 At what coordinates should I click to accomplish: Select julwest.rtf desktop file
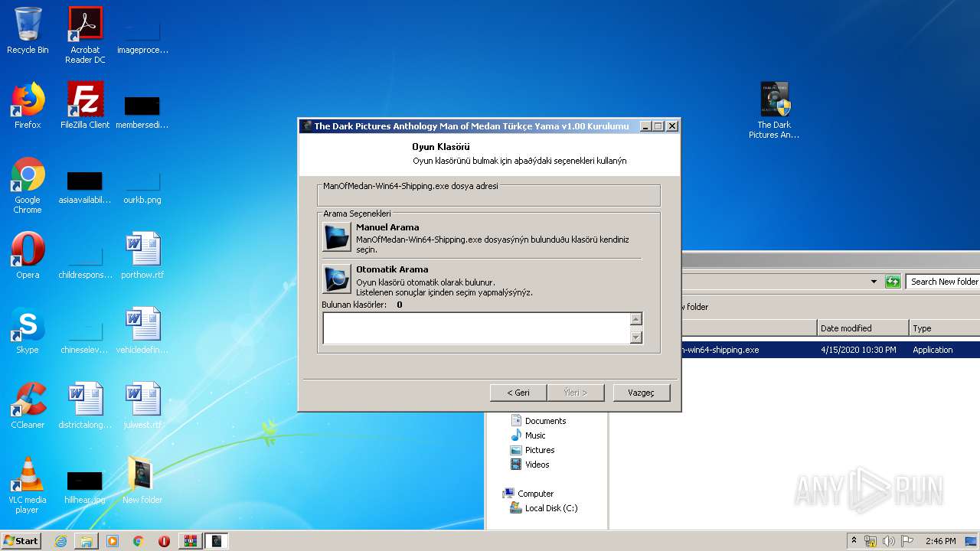click(142, 406)
